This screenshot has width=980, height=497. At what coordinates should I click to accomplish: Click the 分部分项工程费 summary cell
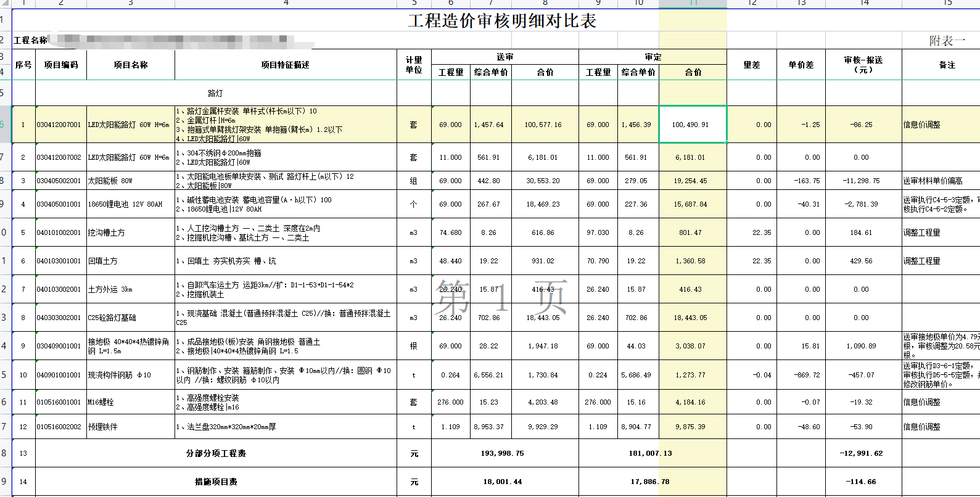pos(216,453)
